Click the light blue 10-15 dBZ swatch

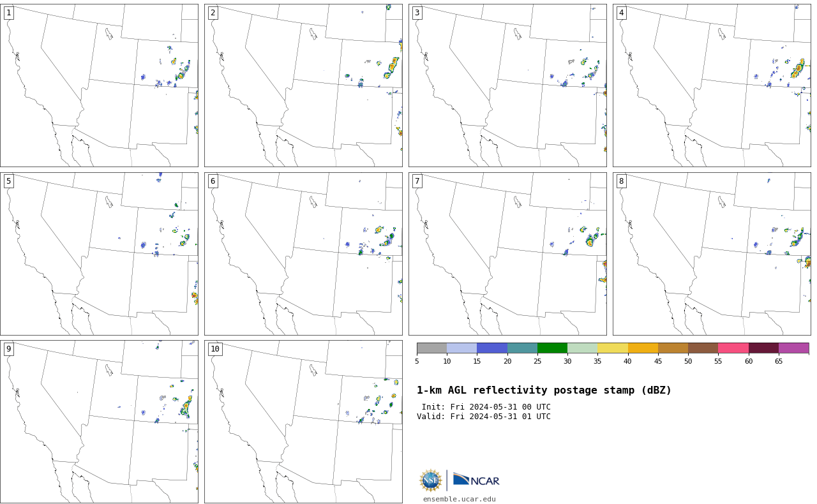click(x=461, y=348)
